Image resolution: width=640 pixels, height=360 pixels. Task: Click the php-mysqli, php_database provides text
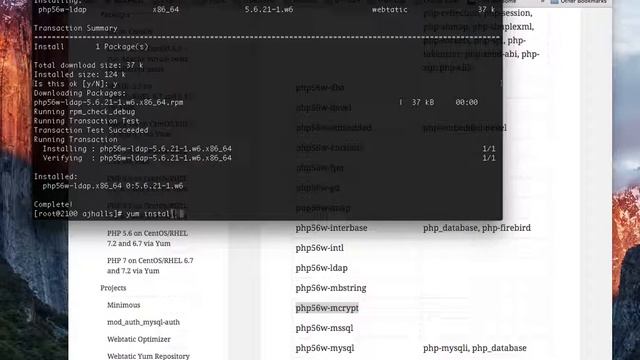coord(475,348)
